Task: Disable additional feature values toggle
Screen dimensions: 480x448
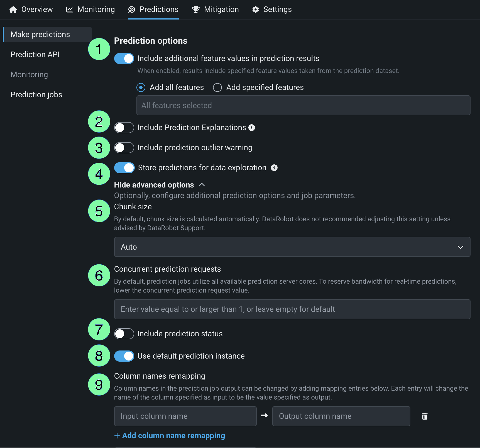Action: pyautogui.click(x=124, y=59)
